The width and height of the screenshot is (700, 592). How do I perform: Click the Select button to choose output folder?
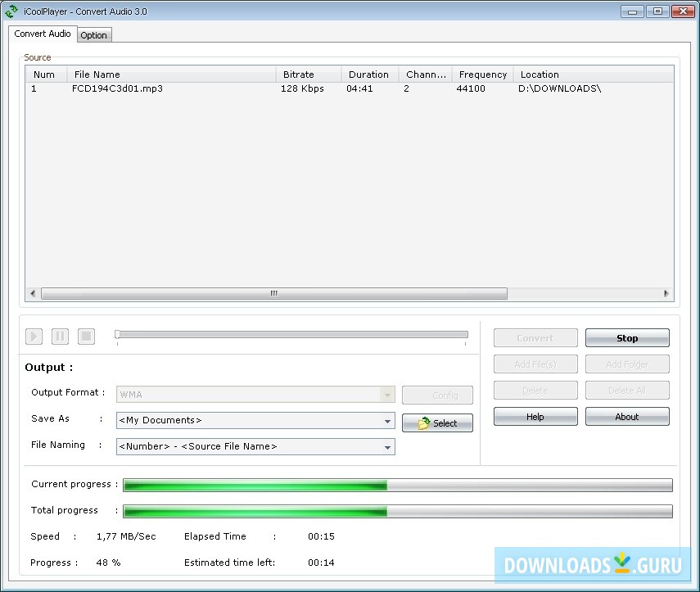pyautogui.click(x=437, y=423)
